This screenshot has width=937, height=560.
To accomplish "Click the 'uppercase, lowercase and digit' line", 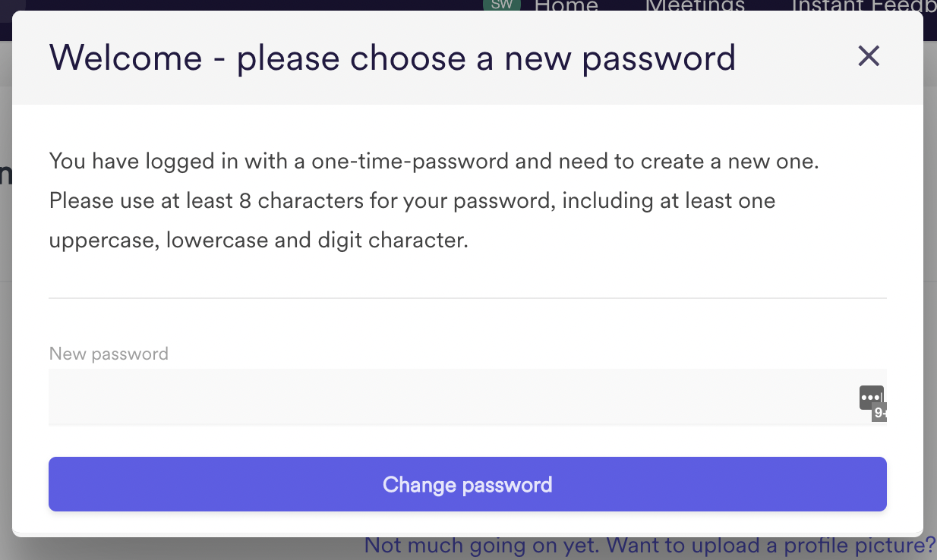I will (x=259, y=241).
